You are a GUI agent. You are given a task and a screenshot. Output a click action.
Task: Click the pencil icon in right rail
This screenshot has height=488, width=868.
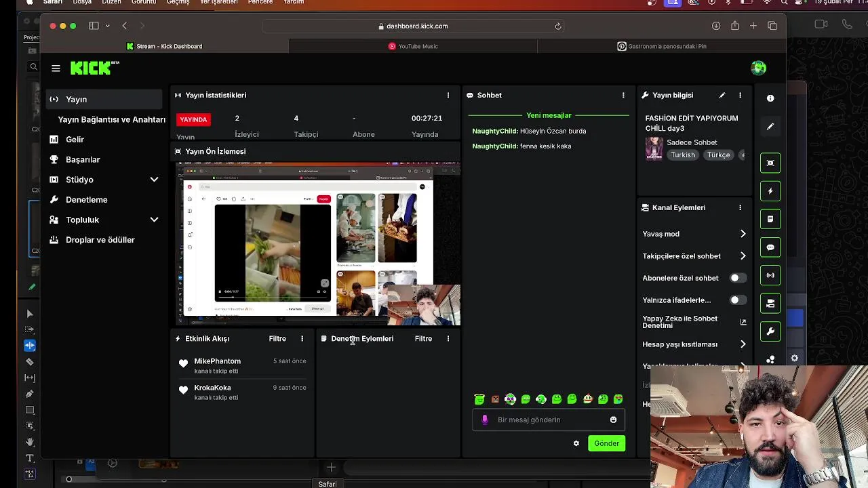(770, 127)
